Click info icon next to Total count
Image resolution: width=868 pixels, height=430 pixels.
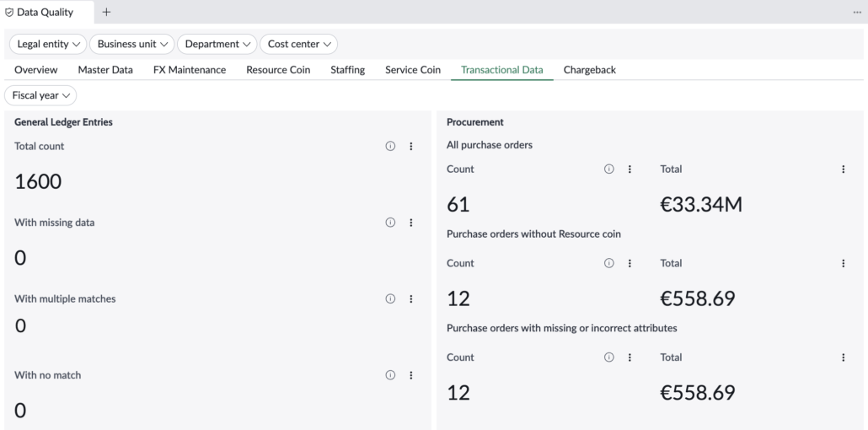pyautogui.click(x=390, y=146)
